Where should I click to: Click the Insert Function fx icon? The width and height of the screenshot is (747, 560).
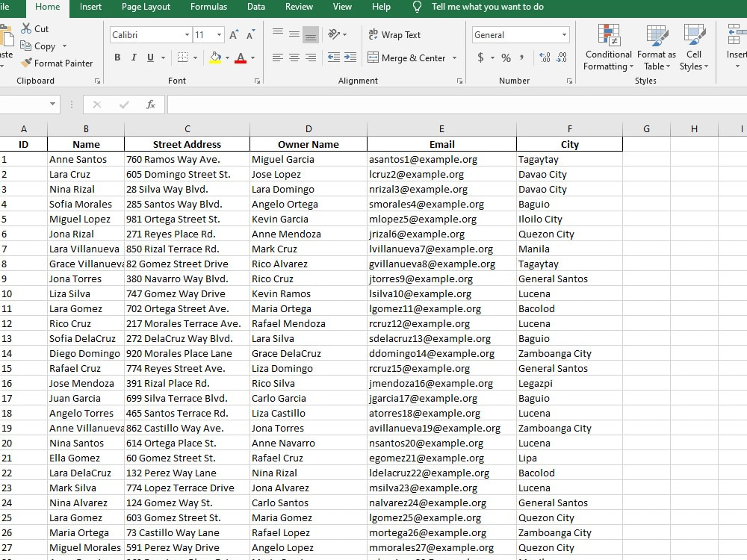151,105
